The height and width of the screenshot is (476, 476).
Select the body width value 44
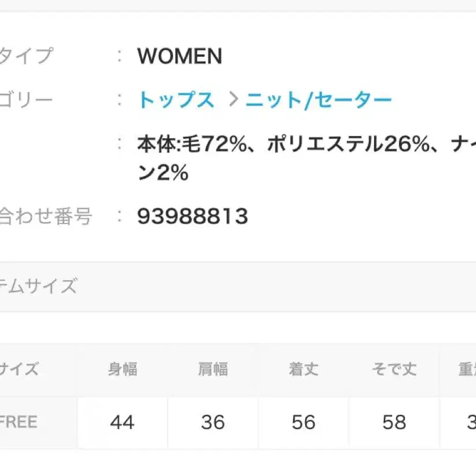point(123,423)
